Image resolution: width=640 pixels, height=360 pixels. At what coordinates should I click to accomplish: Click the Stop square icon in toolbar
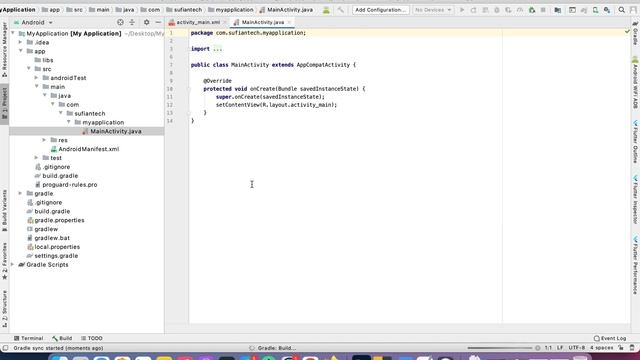coord(543,10)
